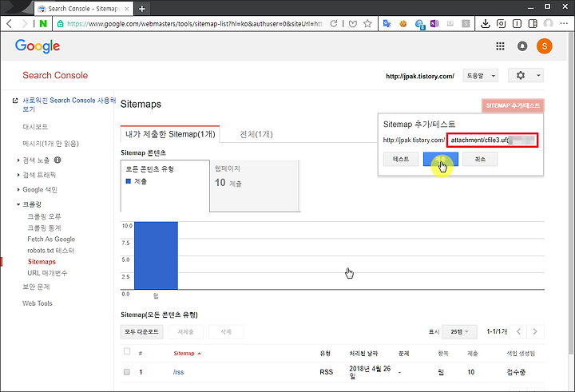Tick the select-all checkbox in table header
575x392 pixels.
pos(127,351)
